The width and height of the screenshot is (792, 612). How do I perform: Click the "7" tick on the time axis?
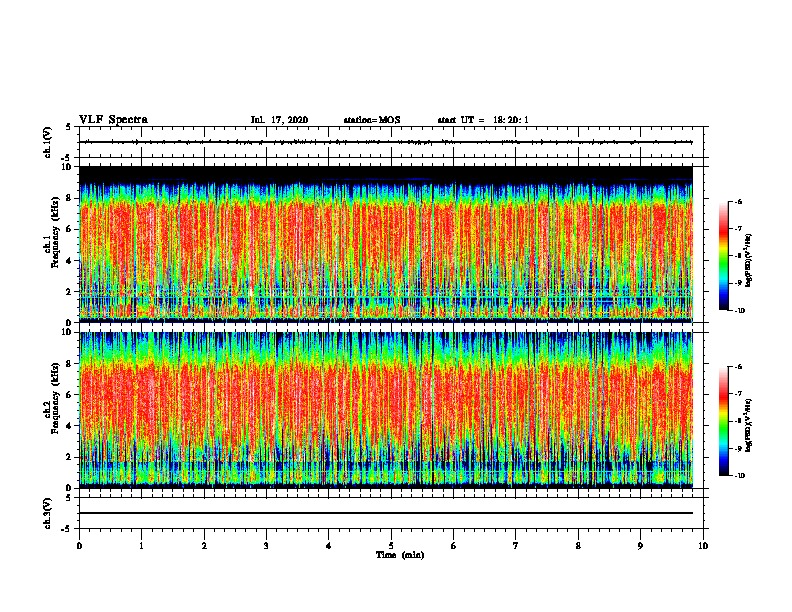coord(516,546)
